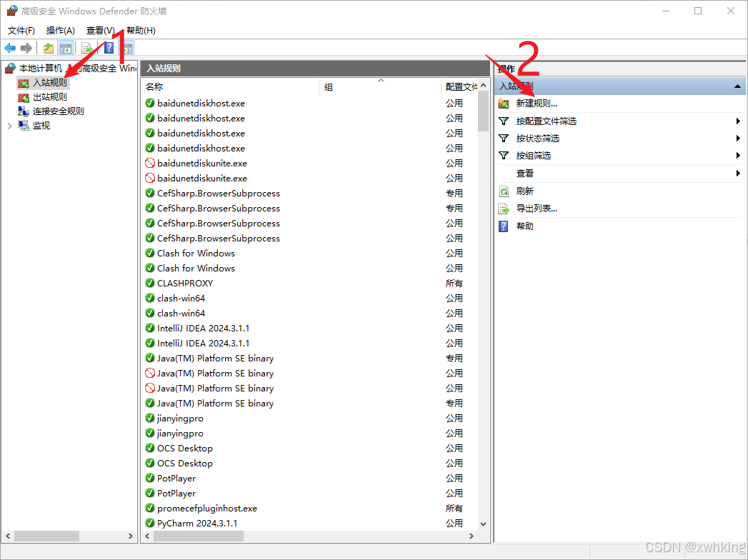Click the rules list vertical scrollbar down arrow
Image resolution: width=748 pixels, height=560 pixels.
pos(483,524)
